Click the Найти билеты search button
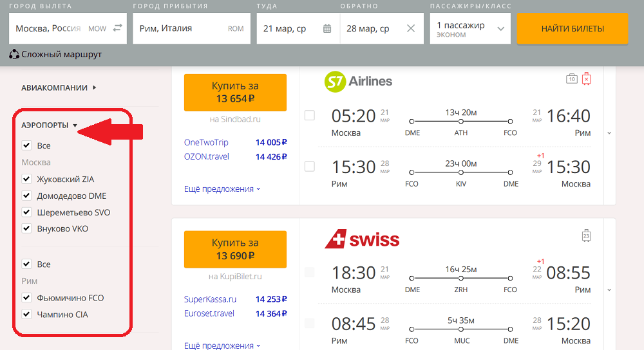Image resolution: width=644 pixels, height=350 pixels. point(573,28)
